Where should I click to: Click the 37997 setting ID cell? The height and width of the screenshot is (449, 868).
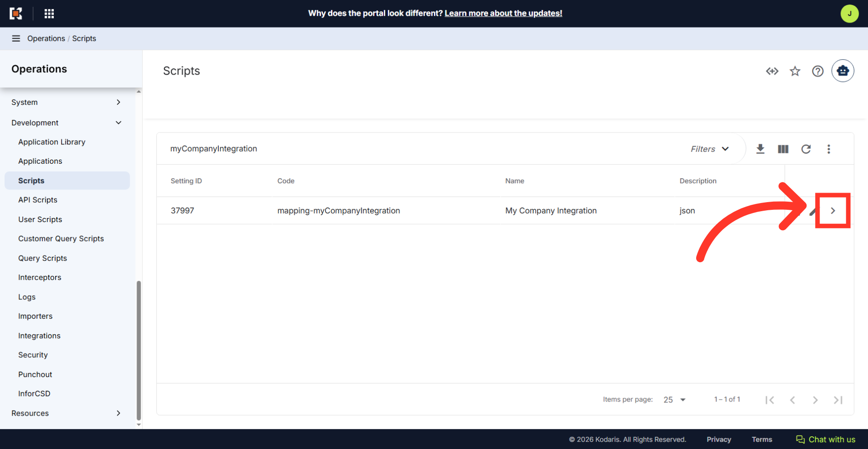(x=182, y=211)
